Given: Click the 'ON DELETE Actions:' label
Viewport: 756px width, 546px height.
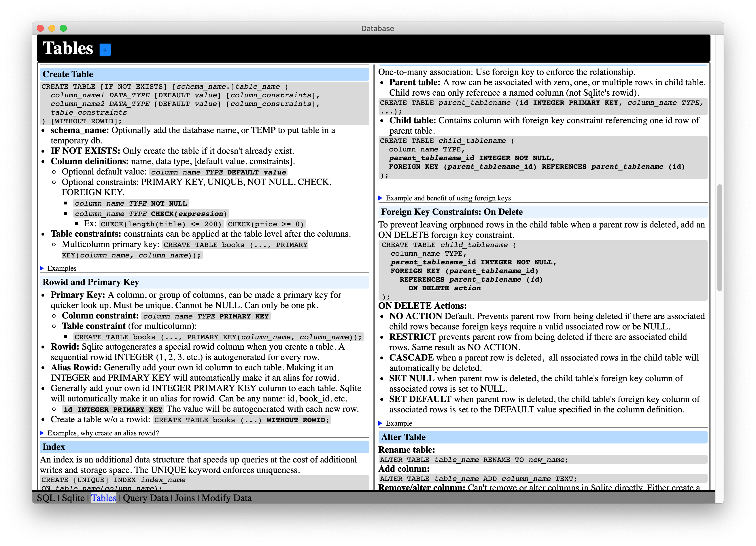Looking at the screenshot, I should [x=422, y=306].
